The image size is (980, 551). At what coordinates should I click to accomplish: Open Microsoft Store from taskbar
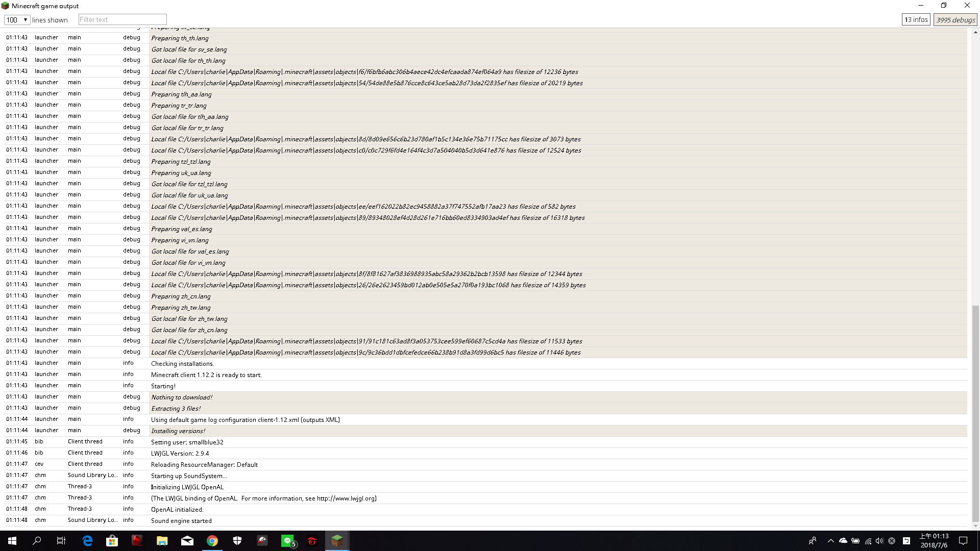pos(112,541)
